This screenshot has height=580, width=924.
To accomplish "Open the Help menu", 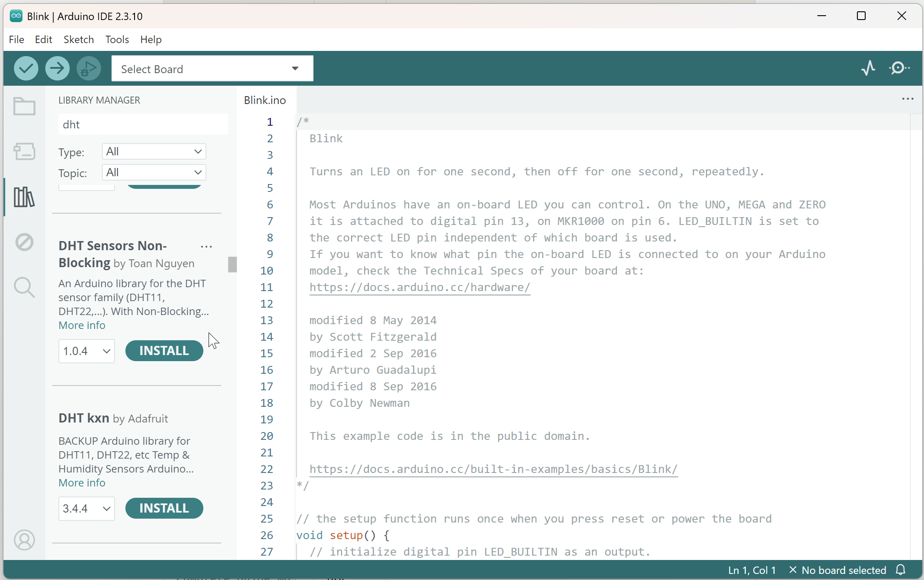I will click(151, 40).
